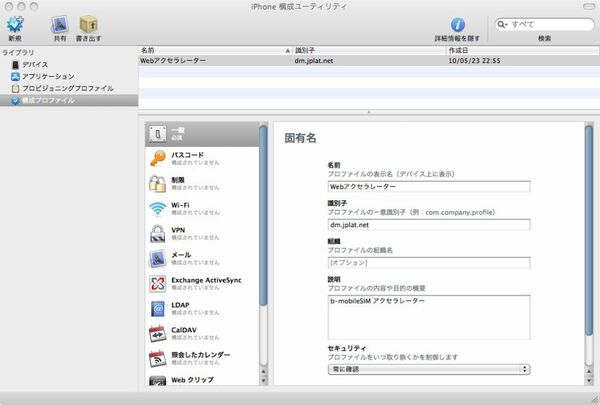Open メール payload stamp icon

pos(158,258)
